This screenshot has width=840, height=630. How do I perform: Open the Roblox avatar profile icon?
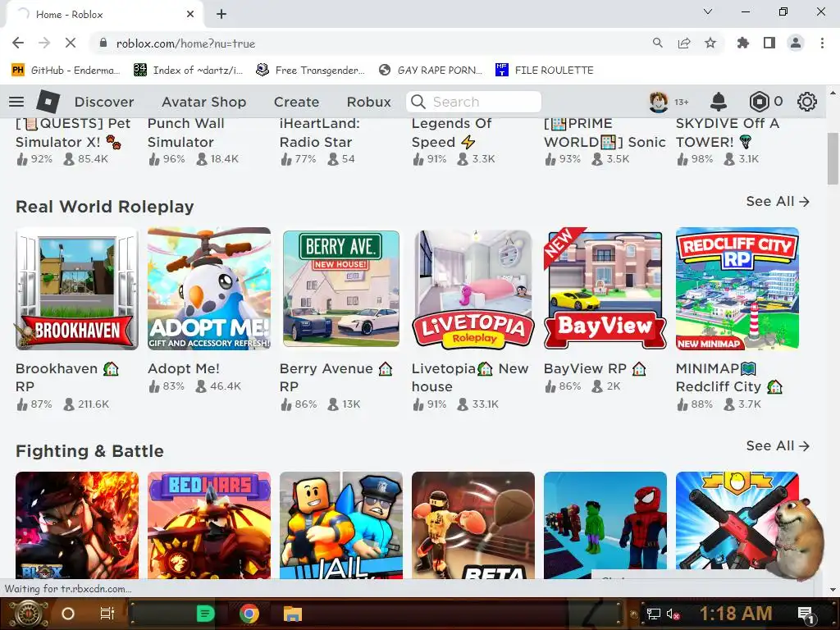click(x=659, y=101)
